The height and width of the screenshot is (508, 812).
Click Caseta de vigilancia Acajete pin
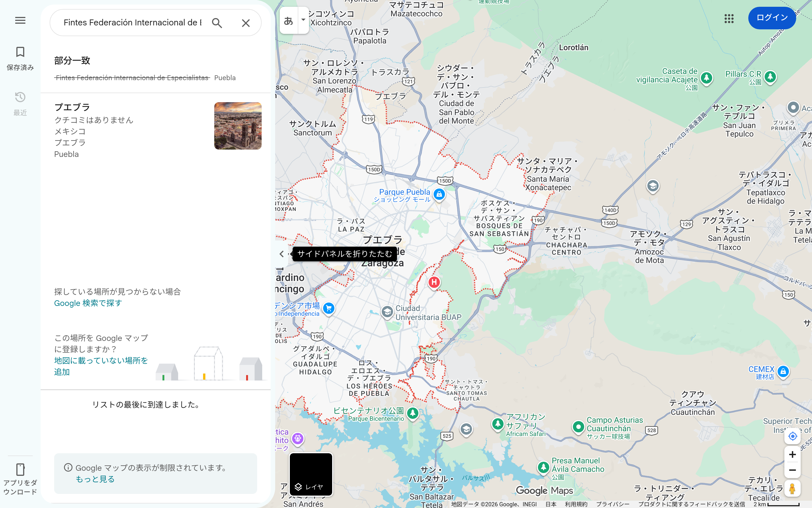click(x=707, y=79)
